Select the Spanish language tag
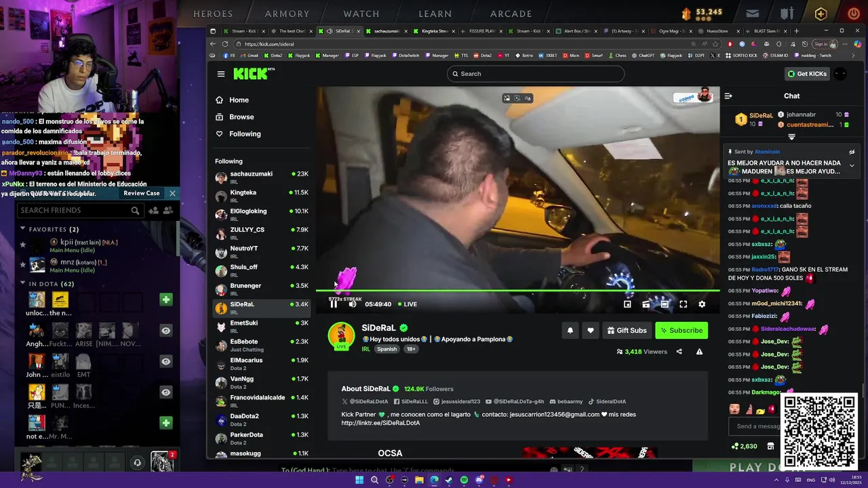 (x=387, y=349)
